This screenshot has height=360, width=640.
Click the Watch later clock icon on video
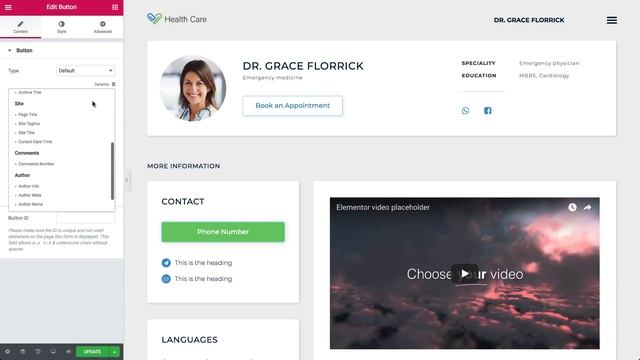click(572, 207)
